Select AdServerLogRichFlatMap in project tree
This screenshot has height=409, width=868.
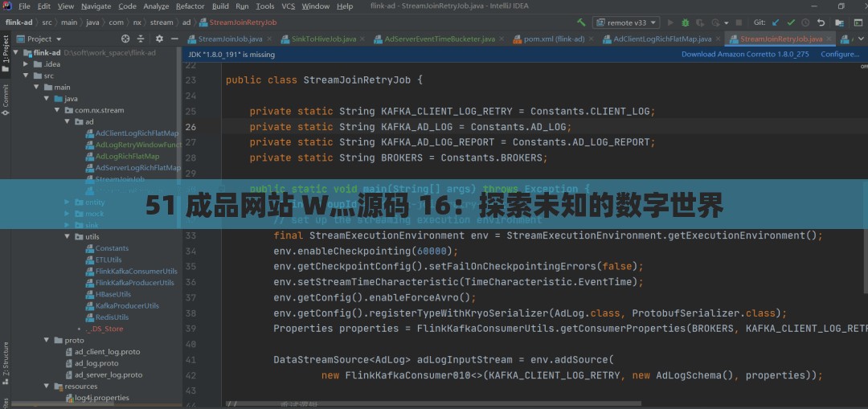(x=138, y=168)
